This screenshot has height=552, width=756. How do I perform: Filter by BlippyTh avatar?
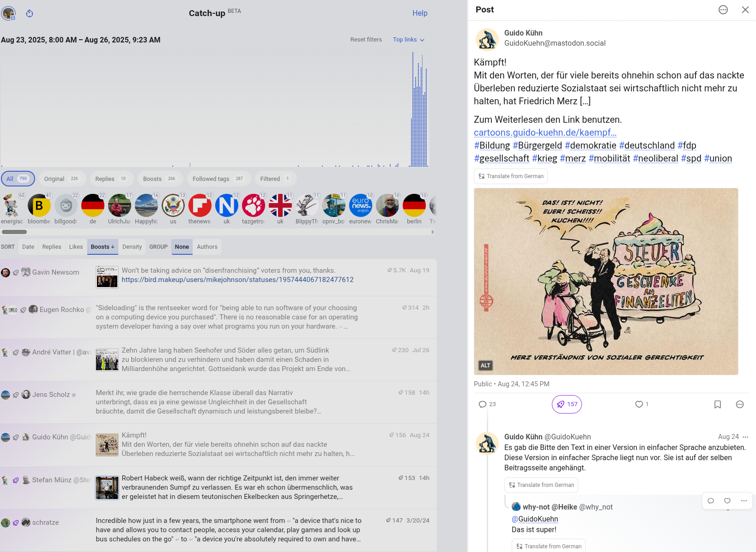pyautogui.click(x=307, y=205)
